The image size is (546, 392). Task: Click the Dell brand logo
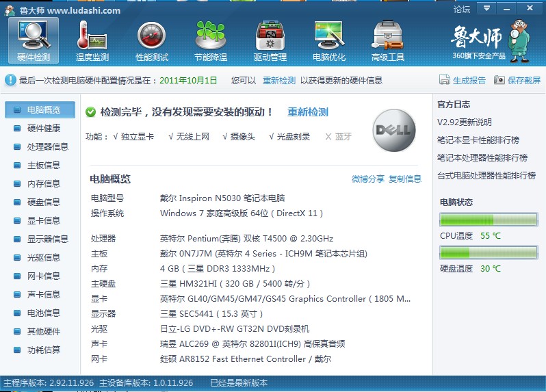tap(394, 130)
